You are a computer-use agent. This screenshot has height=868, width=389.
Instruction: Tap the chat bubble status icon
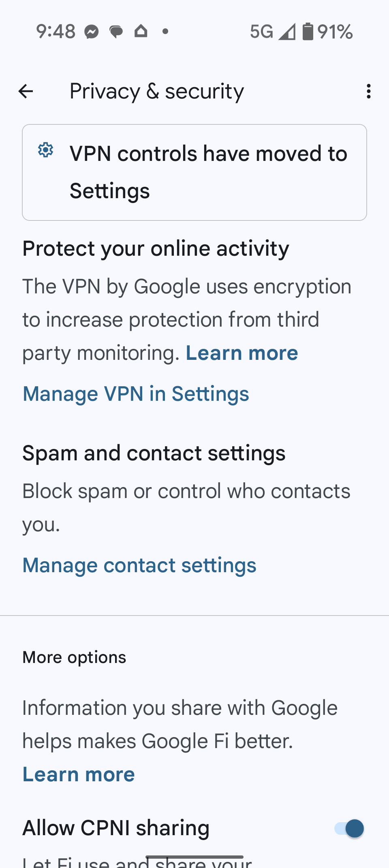[116, 32]
